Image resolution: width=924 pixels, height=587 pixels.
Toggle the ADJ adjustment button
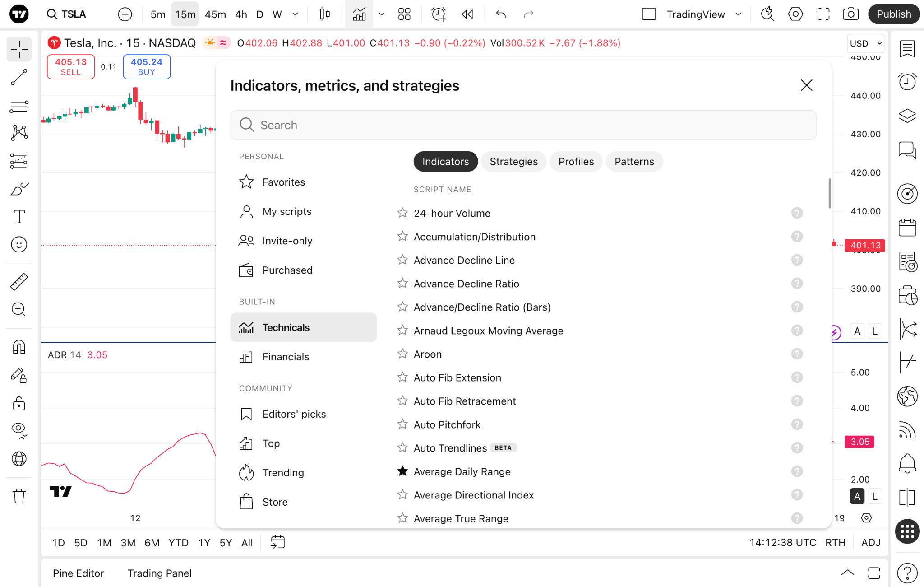coord(871,542)
